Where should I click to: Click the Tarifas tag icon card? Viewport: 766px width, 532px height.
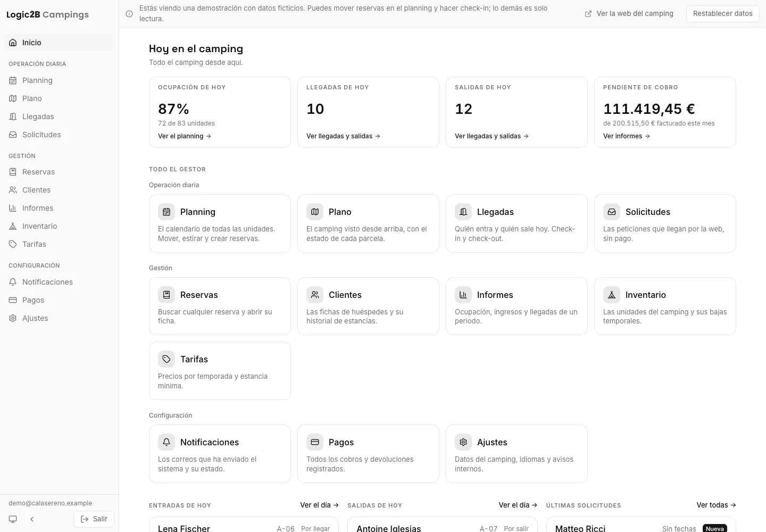(166, 359)
